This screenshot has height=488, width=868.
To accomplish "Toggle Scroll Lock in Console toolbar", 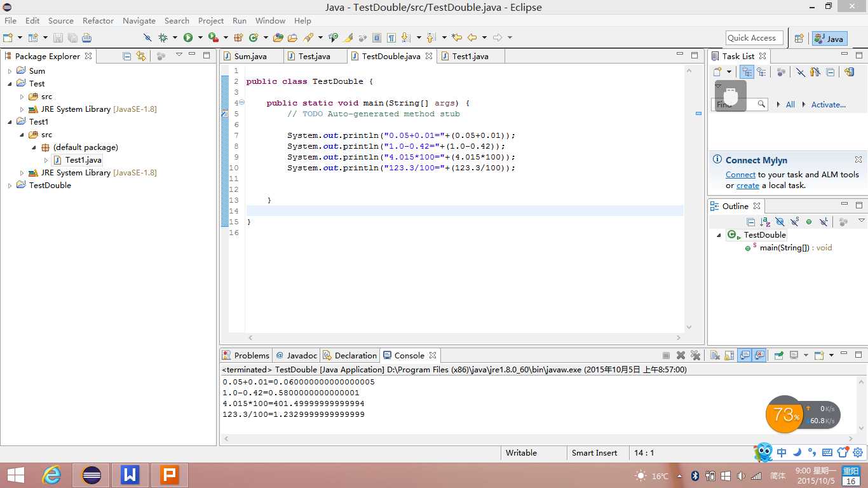I will (729, 356).
